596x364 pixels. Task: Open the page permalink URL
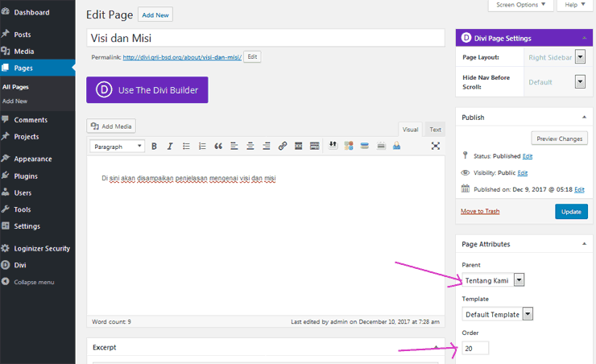click(182, 57)
